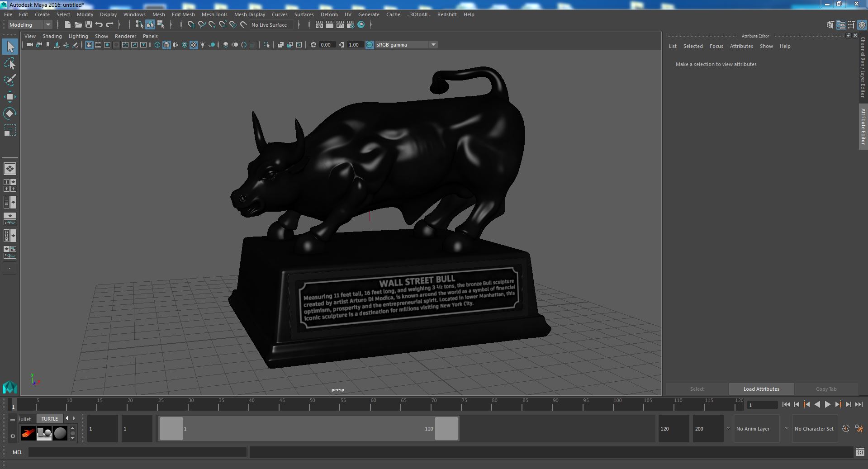
Task: Toggle use all lights bulb icon
Action: pyautogui.click(x=203, y=45)
